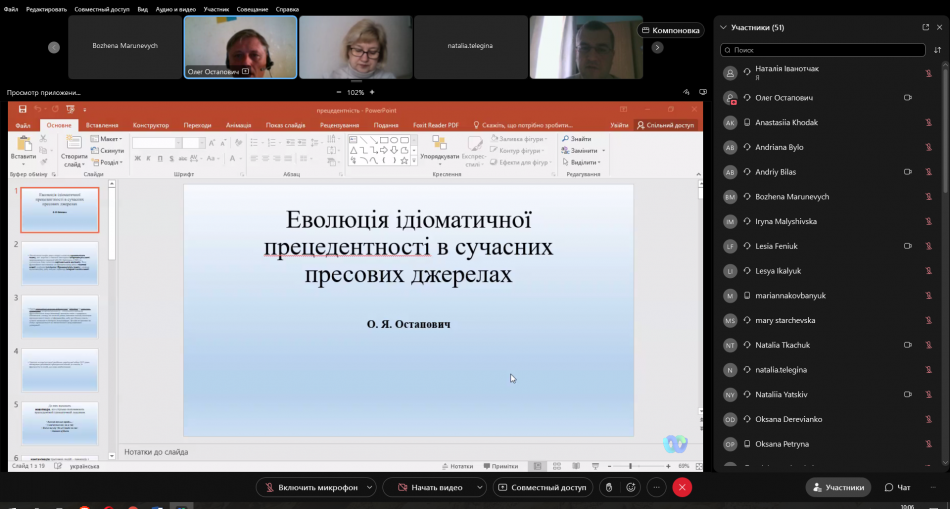Image resolution: width=950 pixels, height=509 pixels.
Task: Click the red leave meeting button
Action: 682,487
